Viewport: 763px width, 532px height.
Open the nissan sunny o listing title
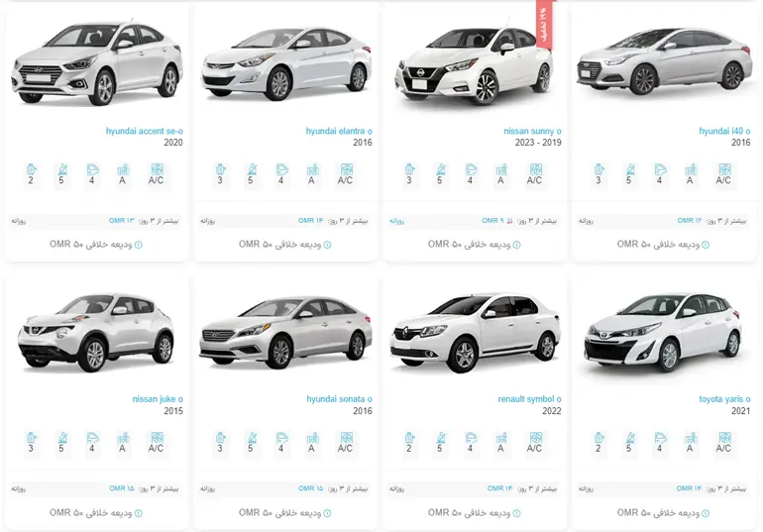[532, 132]
